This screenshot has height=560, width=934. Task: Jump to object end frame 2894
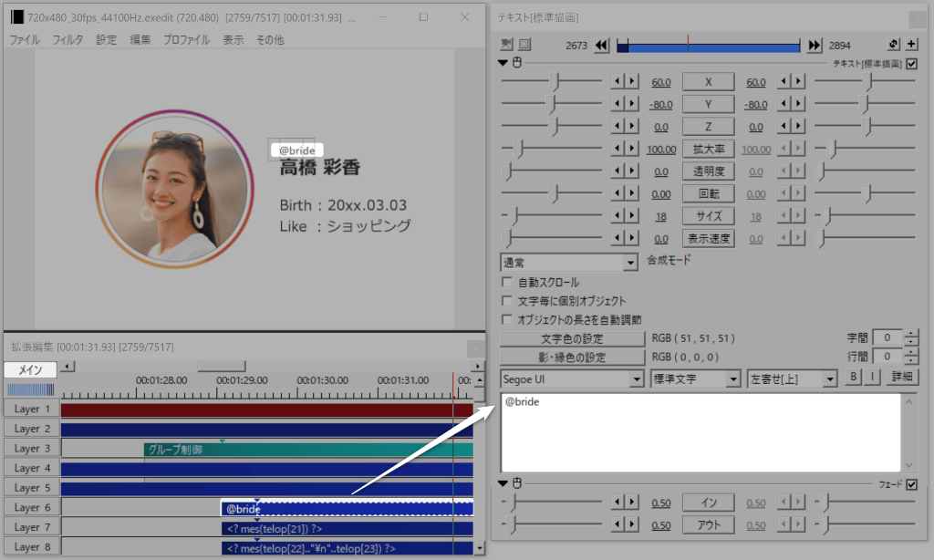pyautogui.click(x=815, y=45)
